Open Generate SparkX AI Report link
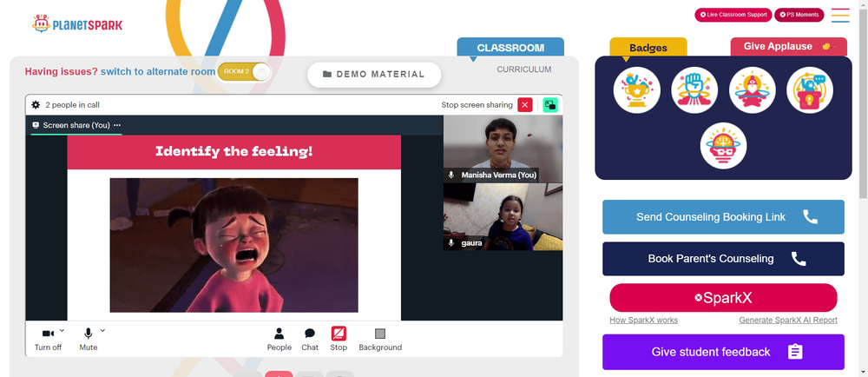 point(788,320)
